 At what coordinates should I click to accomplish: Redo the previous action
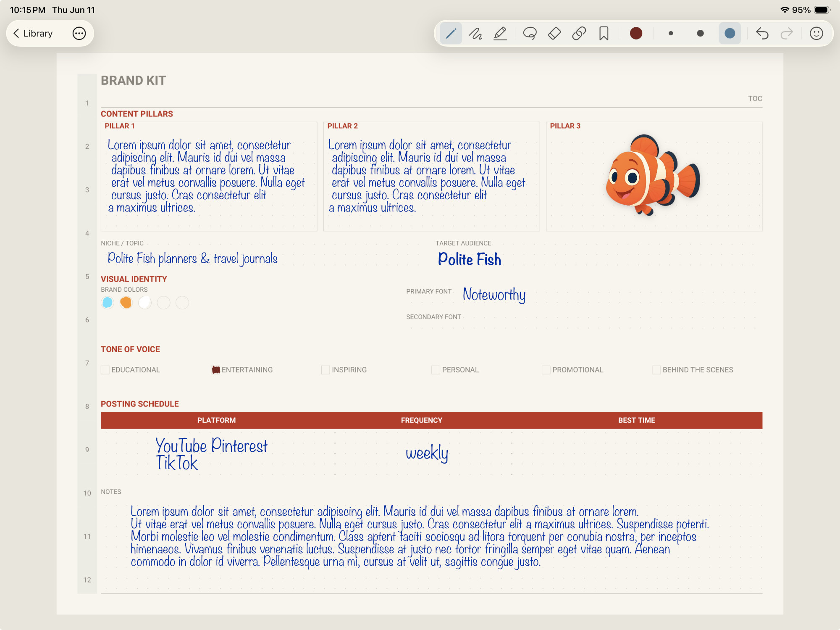click(787, 33)
